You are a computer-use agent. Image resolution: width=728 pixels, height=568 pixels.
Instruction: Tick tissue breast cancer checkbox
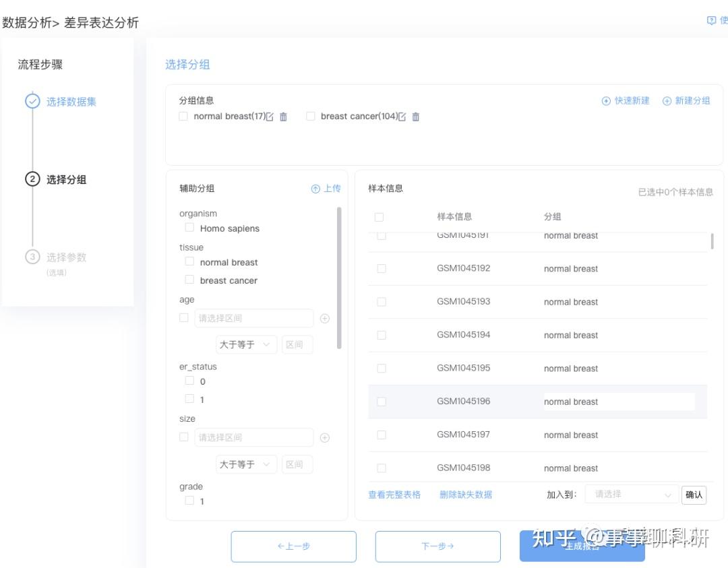tap(189, 280)
